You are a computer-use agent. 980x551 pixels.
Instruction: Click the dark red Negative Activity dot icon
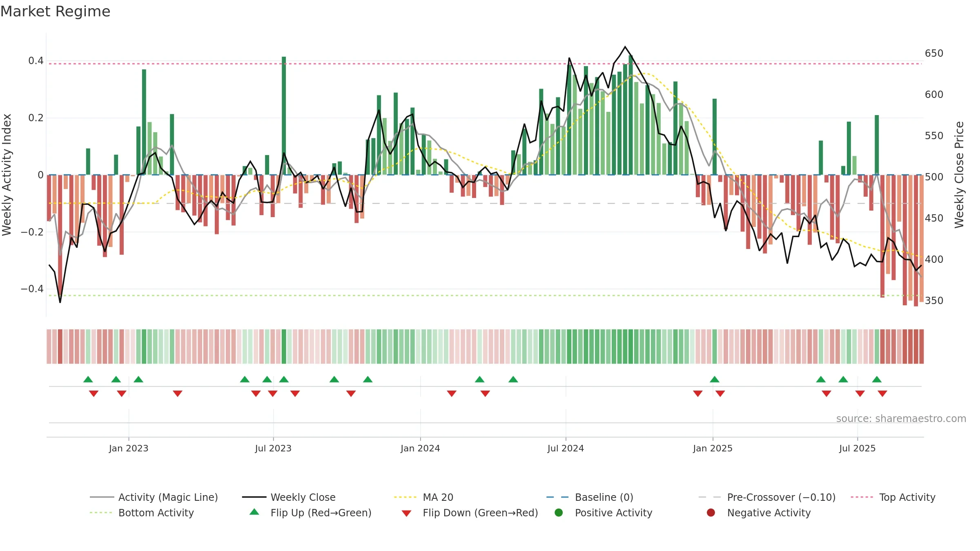(x=711, y=513)
